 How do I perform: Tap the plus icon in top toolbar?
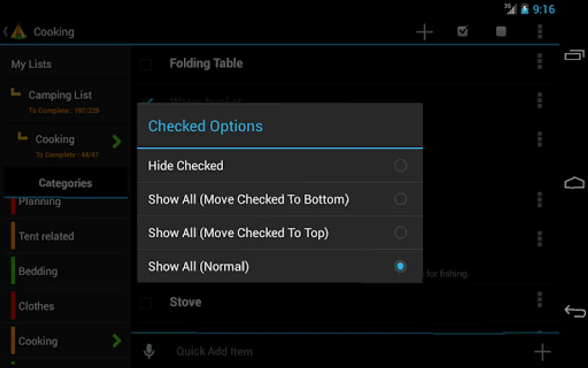[x=424, y=32]
